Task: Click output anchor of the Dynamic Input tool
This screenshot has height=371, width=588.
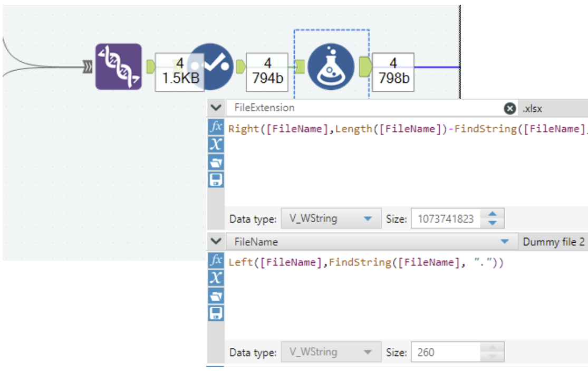Action: pyautogui.click(x=150, y=67)
